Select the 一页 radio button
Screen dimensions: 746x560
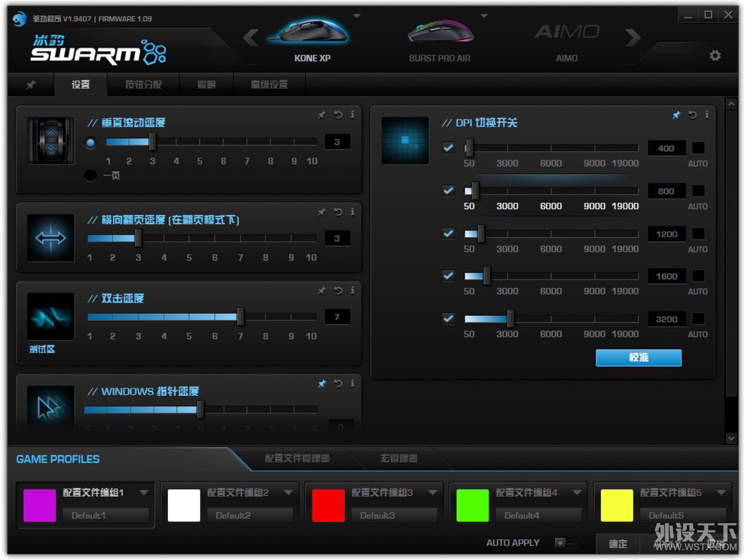point(91,176)
